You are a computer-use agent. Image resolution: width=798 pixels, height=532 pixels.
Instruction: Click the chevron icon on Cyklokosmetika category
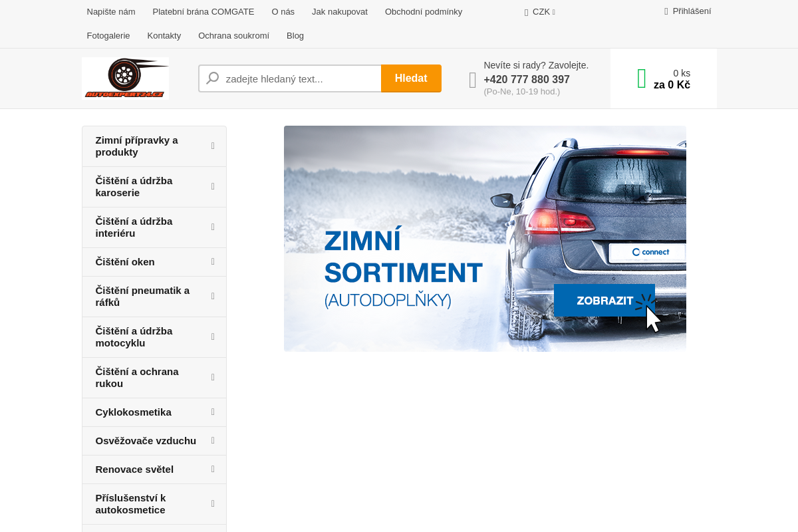pyautogui.click(x=212, y=412)
